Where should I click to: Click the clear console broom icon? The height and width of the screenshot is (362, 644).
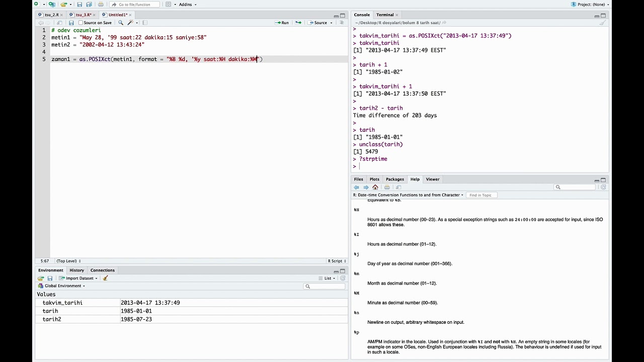[603, 23]
